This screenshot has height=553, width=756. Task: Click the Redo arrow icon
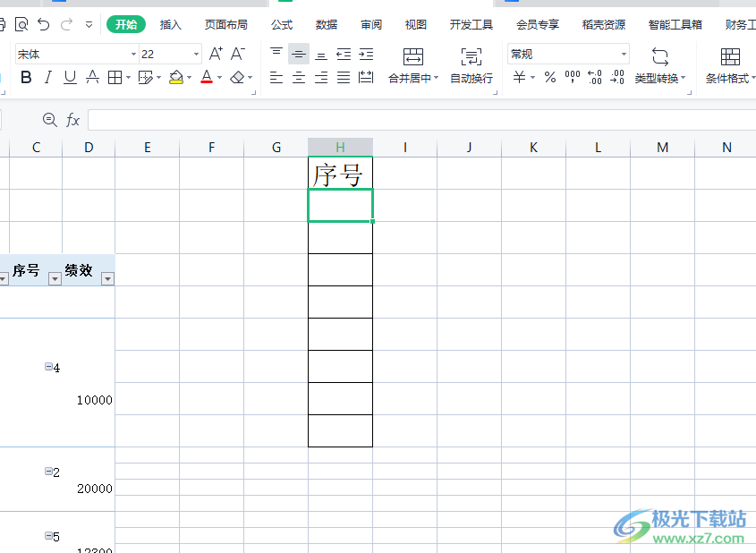coord(66,24)
